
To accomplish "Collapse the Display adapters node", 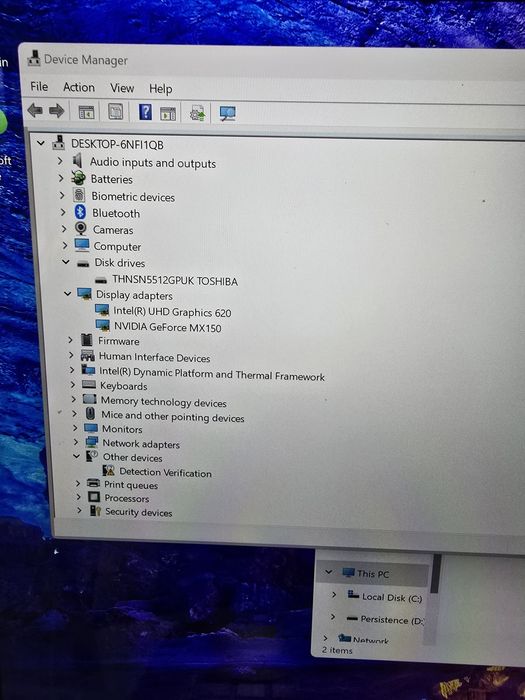I will pos(67,294).
